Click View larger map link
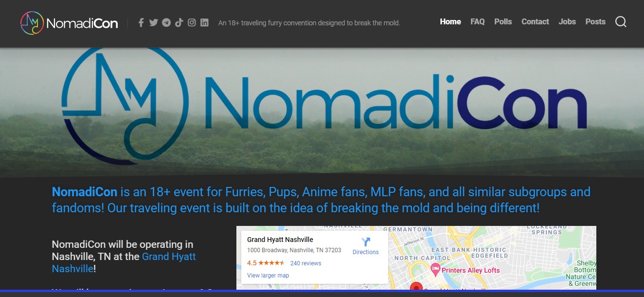 (268, 276)
